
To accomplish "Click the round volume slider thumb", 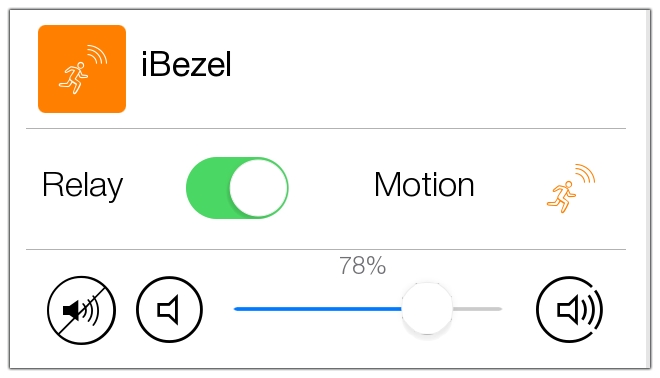I will click(x=427, y=309).
